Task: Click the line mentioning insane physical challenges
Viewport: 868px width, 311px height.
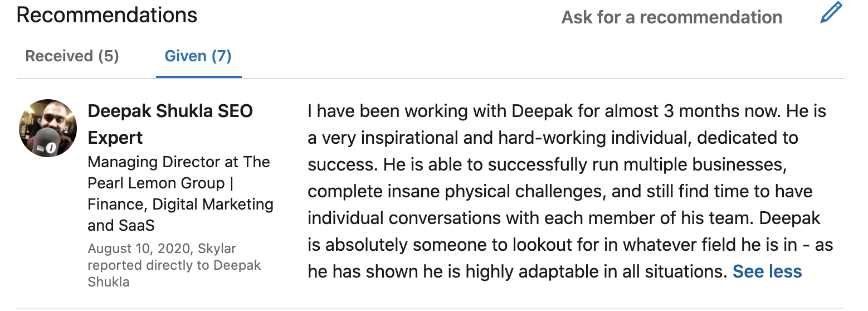Action: pos(560,191)
